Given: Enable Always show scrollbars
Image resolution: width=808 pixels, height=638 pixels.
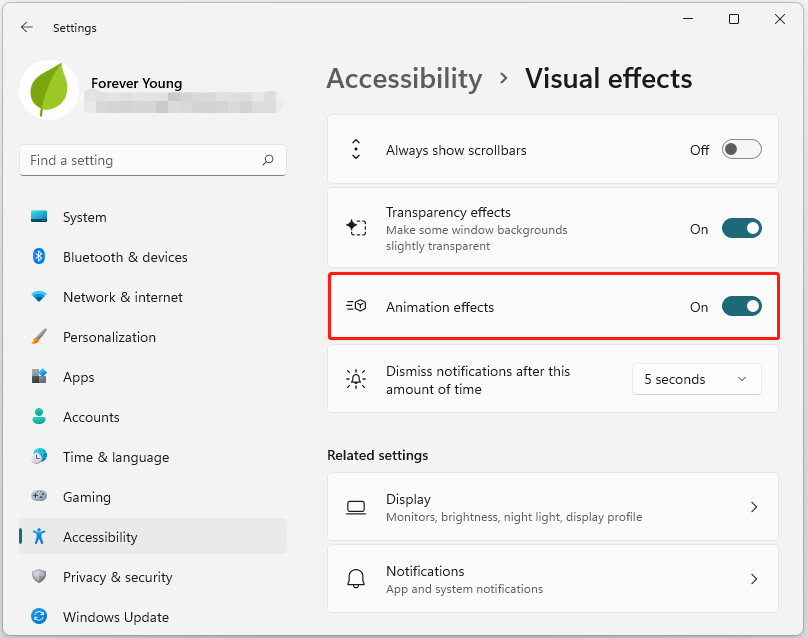Looking at the screenshot, I should [x=741, y=148].
